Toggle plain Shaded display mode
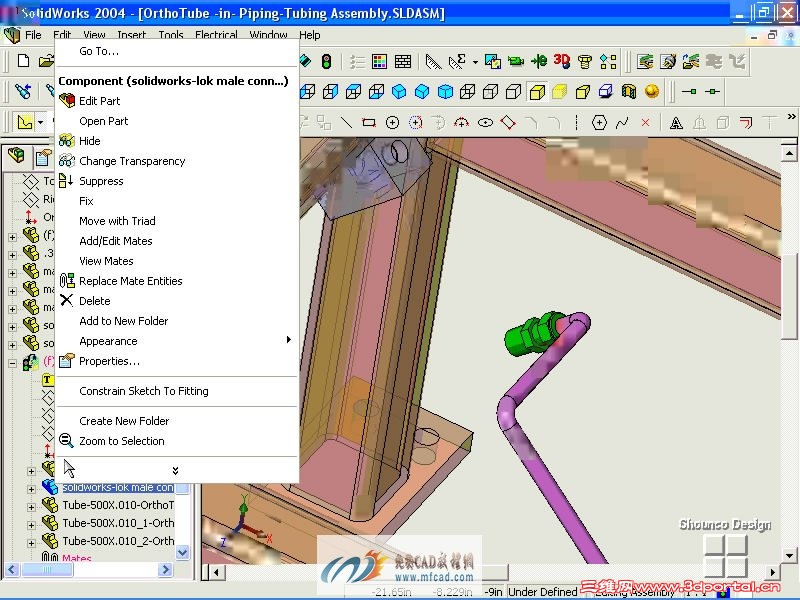Viewport: 800px width, 600px height. [560, 92]
